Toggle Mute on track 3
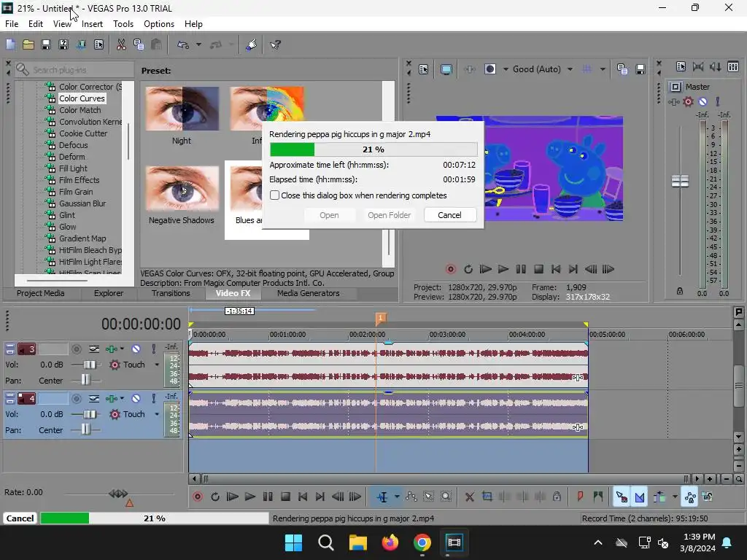This screenshot has width=747, height=560. pos(136,349)
